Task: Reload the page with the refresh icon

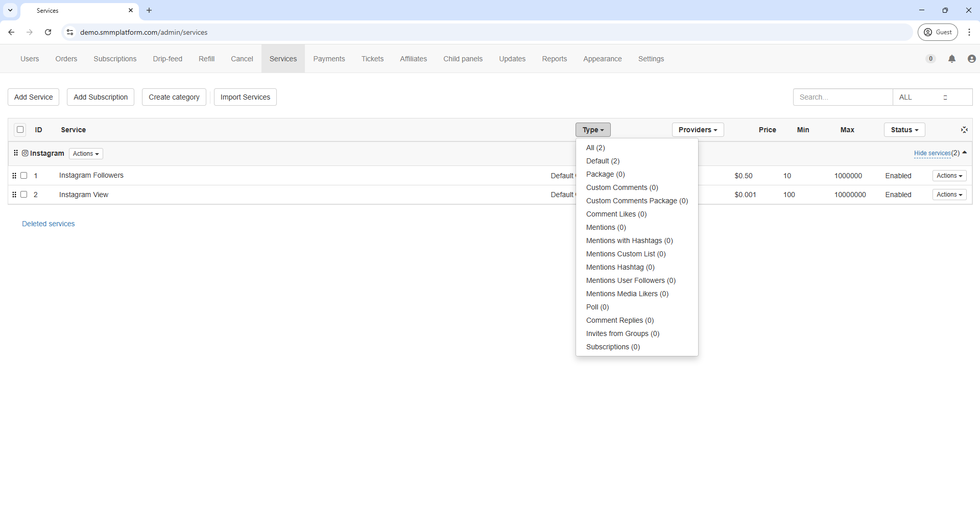Action: click(48, 32)
